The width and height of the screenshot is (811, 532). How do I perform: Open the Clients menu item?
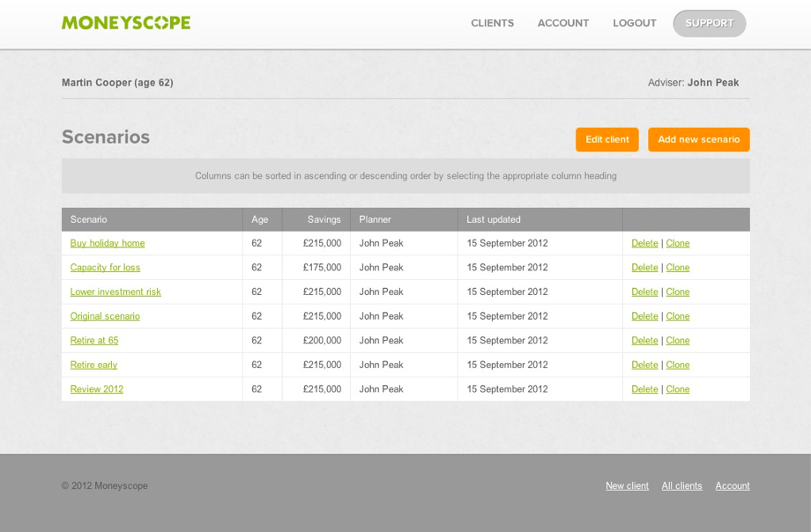point(493,23)
